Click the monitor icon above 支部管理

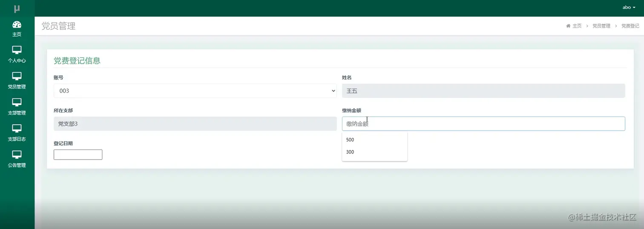[x=17, y=103]
